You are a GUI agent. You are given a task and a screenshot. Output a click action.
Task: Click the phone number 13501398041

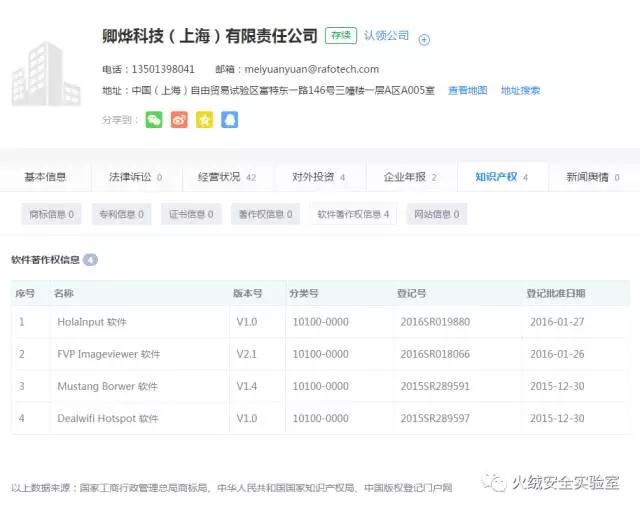(x=163, y=69)
